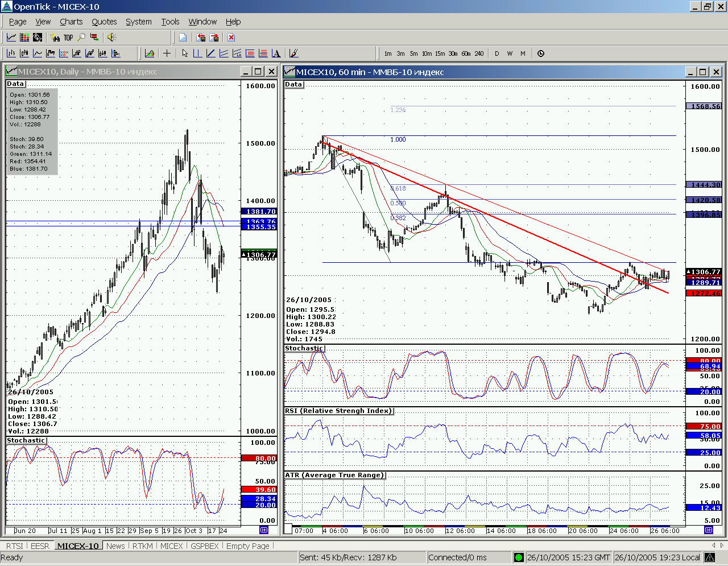Switch chart to 1m interval
Image resolution: width=728 pixels, height=566 pixels.
coord(388,53)
